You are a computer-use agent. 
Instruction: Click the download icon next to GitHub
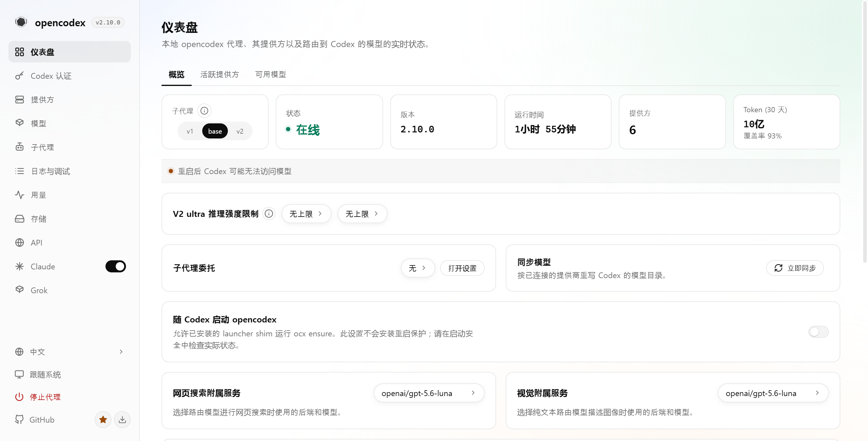tap(122, 419)
